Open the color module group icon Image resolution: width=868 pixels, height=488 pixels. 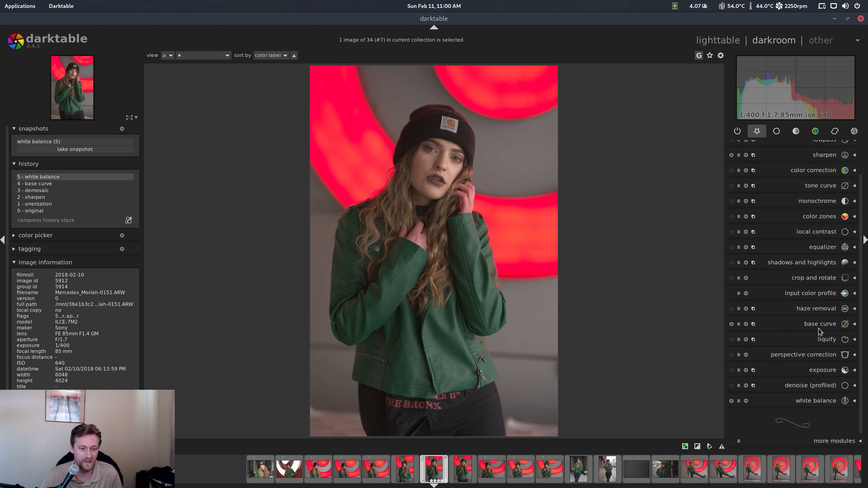click(x=815, y=131)
